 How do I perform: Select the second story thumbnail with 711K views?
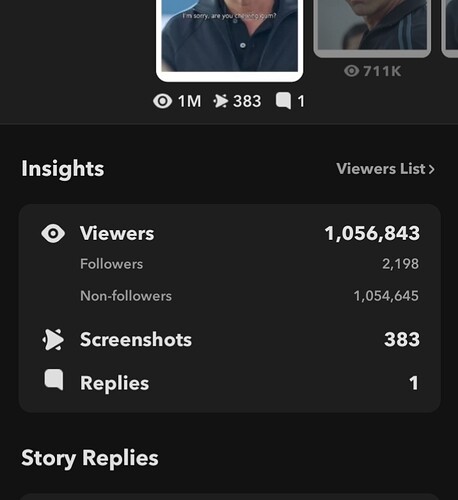click(x=372, y=28)
